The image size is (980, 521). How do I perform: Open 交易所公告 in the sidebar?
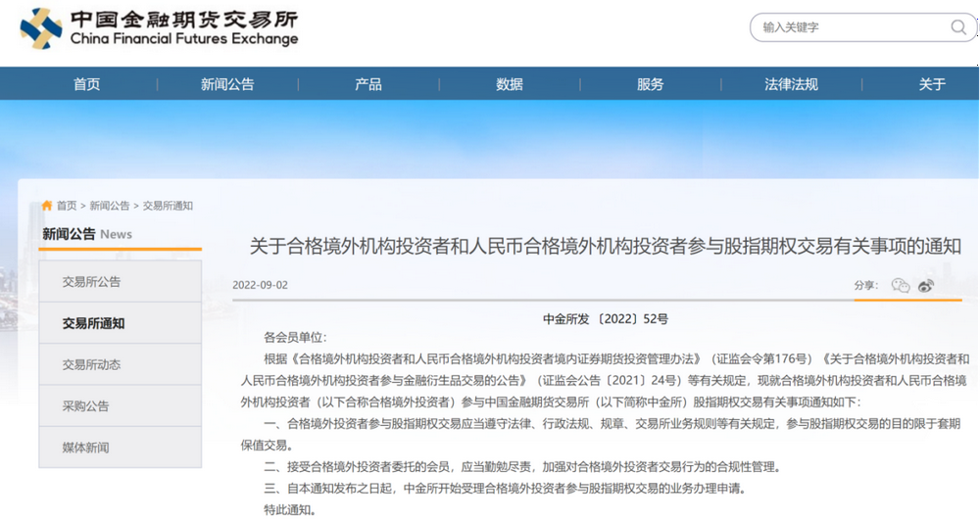92,282
